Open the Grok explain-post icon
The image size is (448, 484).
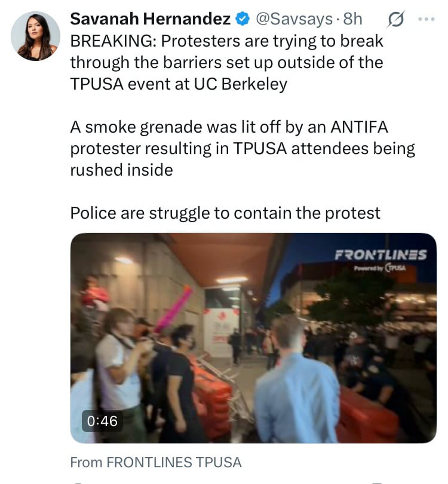pyautogui.click(x=395, y=19)
